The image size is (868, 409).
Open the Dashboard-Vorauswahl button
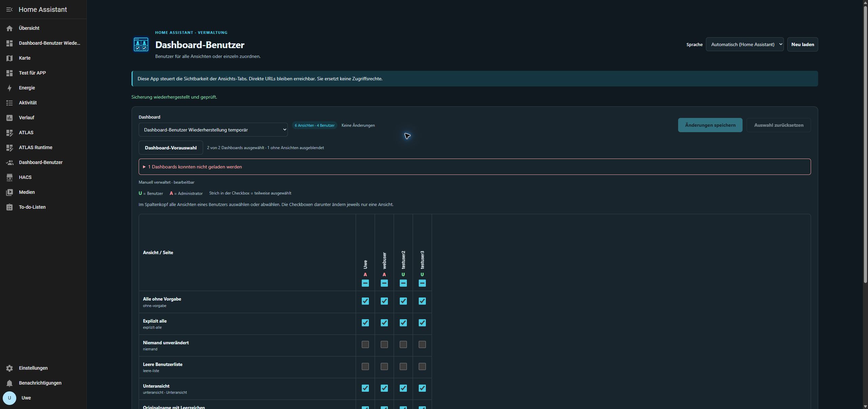(171, 148)
